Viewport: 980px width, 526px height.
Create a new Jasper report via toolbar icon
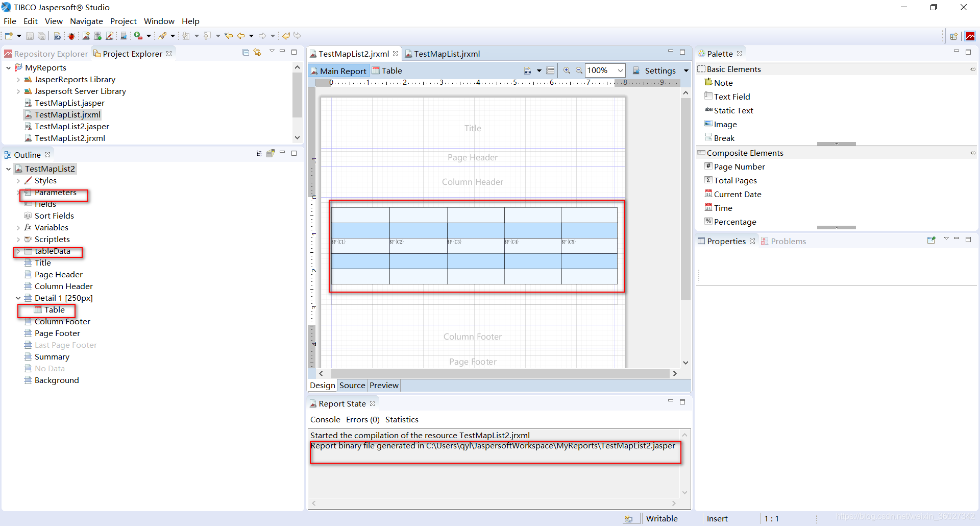click(86, 36)
